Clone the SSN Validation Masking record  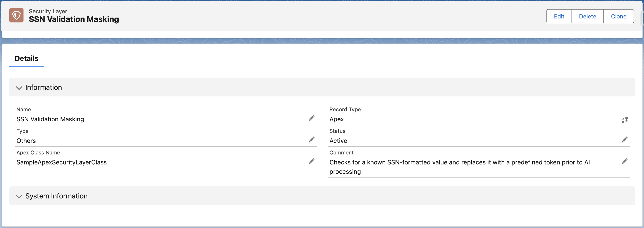(618, 16)
